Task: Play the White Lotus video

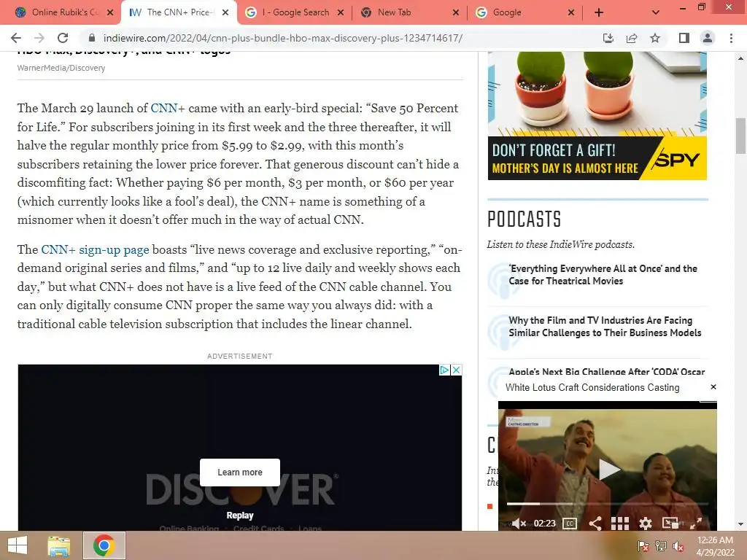Action: tap(609, 469)
